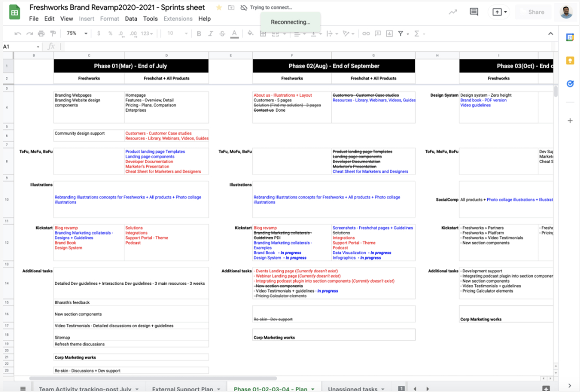Open the Edit menu

click(x=49, y=19)
